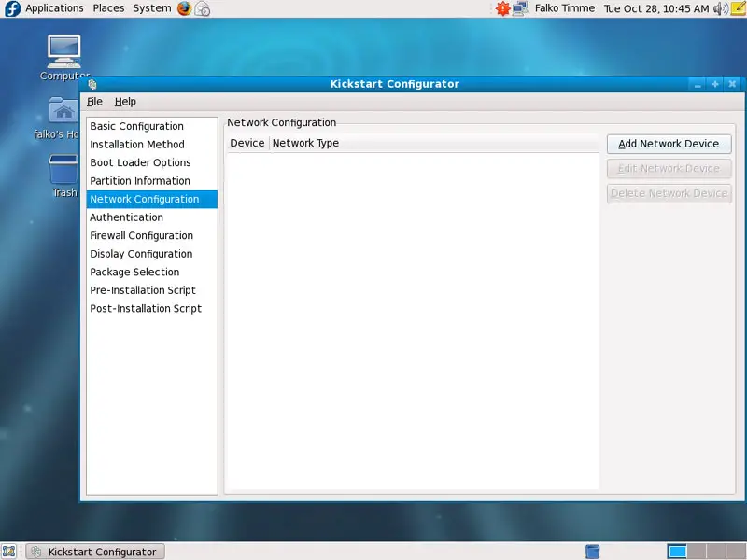Screen dimensions: 747x560
Task: Click the yellow note icon in top panel
Action: click(x=738, y=8)
